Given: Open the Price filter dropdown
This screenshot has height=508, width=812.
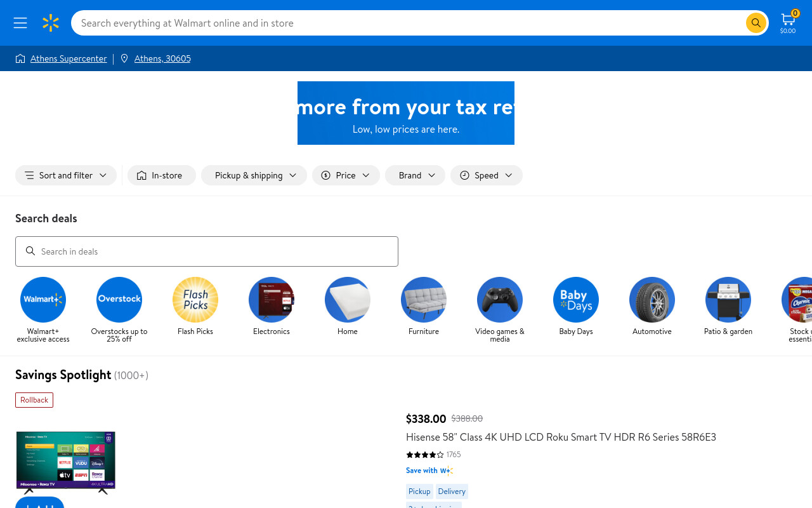Looking at the screenshot, I should tap(346, 175).
